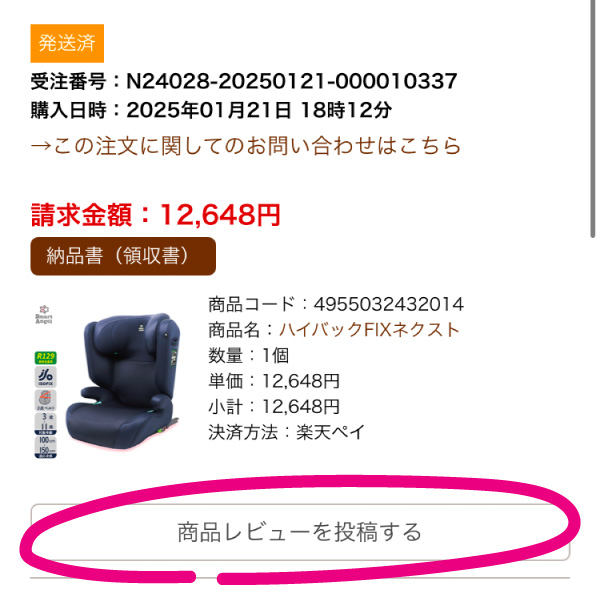The image size is (600, 600).
Task: Click the 数量：1個 quantity line
Action: pos(248,355)
